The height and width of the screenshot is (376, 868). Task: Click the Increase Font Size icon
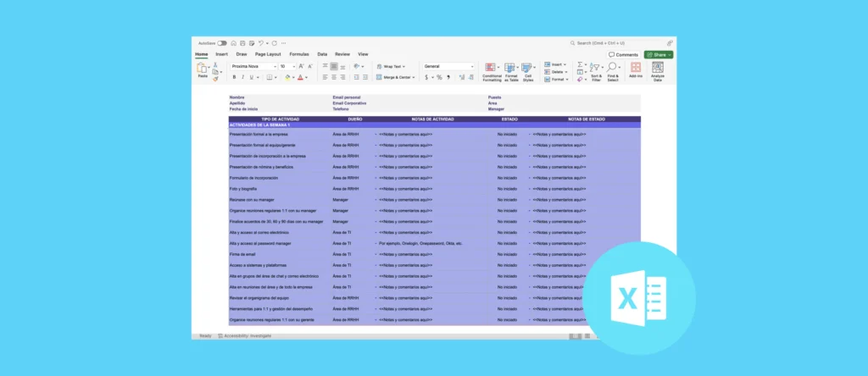tap(302, 66)
